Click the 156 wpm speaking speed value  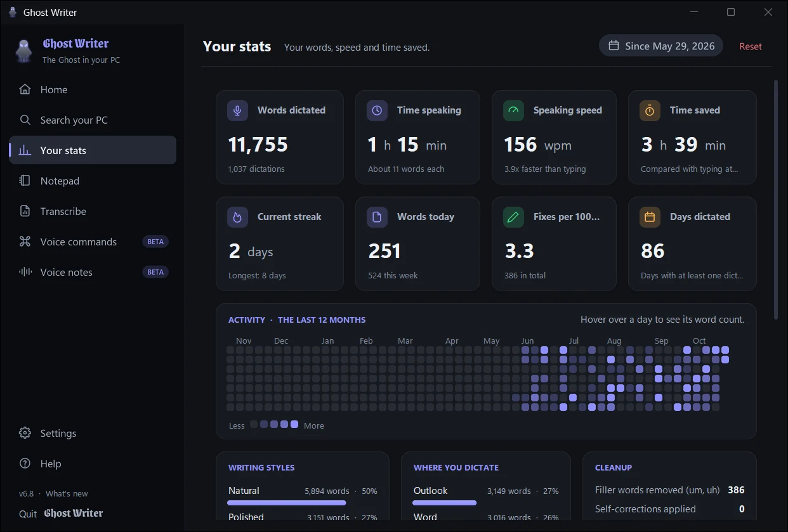pyautogui.click(x=538, y=145)
